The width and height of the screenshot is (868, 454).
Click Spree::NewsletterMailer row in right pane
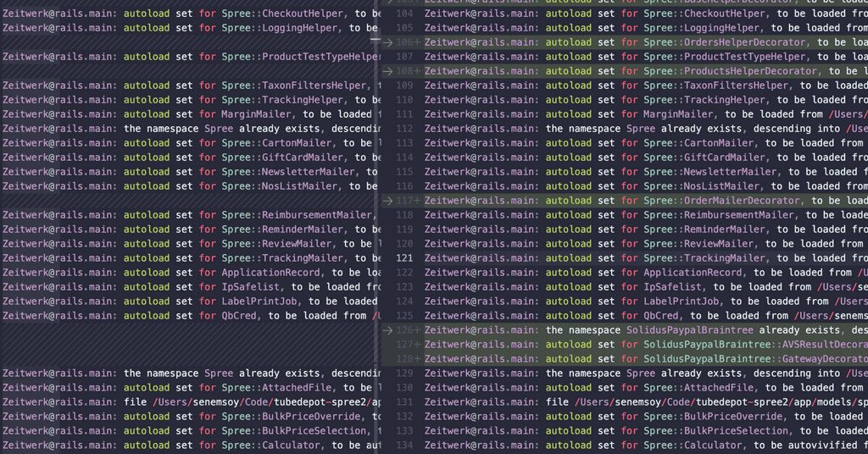(x=646, y=172)
